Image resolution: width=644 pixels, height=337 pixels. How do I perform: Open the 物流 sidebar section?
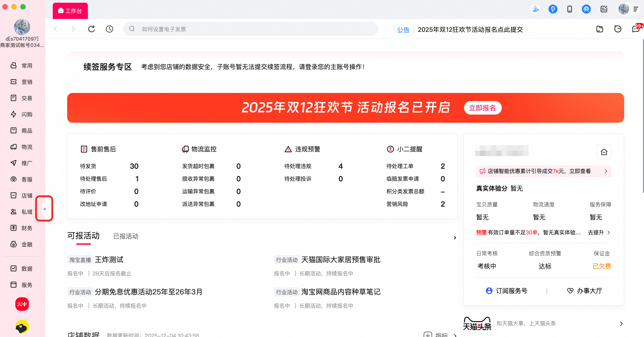21,147
